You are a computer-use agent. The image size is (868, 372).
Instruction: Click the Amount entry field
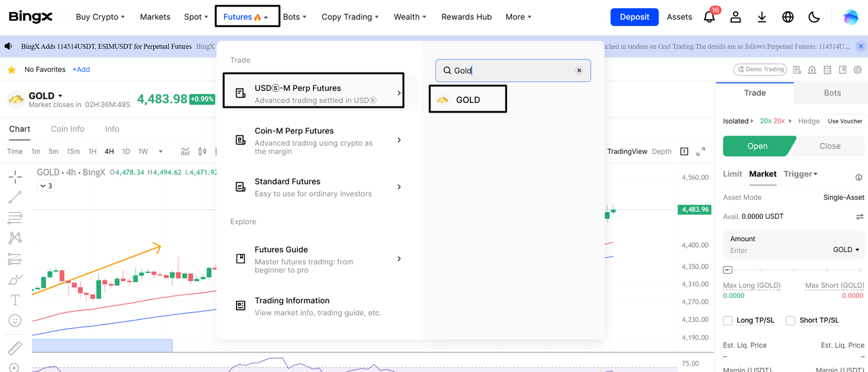(773, 250)
